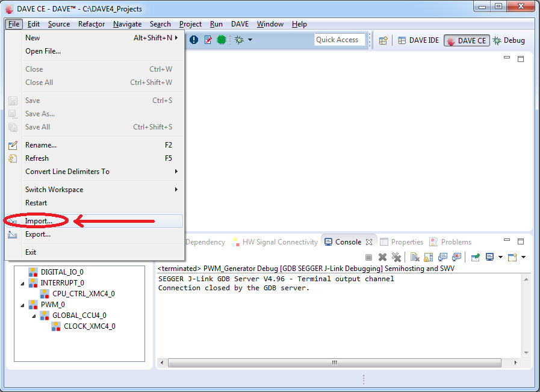This screenshot has width=540, height=392.
Task: Collapse the INTERRUPT_0 tree node
Action: coord(22,284)
